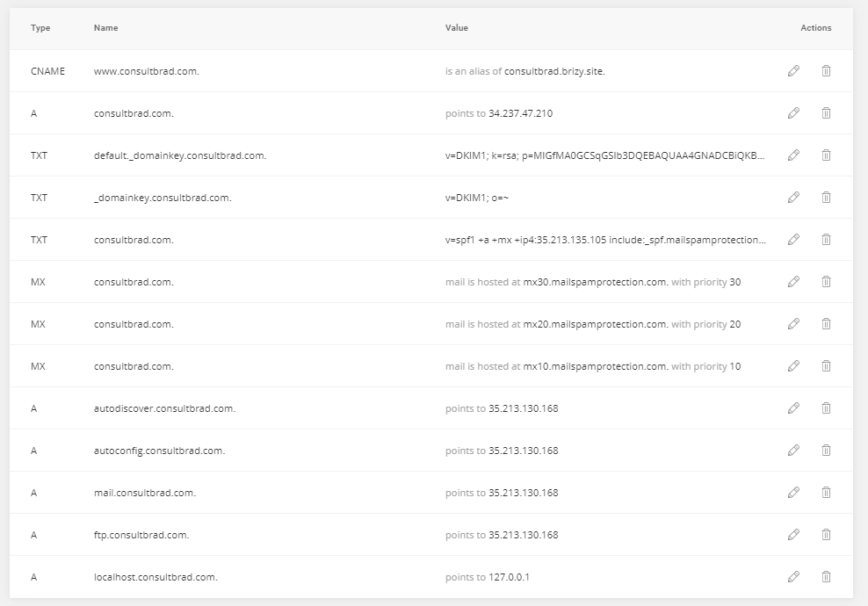Edit the mx10.mailspamprotection.com MX record
Image resolution: width=868 pixels, height=606 pixels.
pyautogui.click(x=793, y=366)
